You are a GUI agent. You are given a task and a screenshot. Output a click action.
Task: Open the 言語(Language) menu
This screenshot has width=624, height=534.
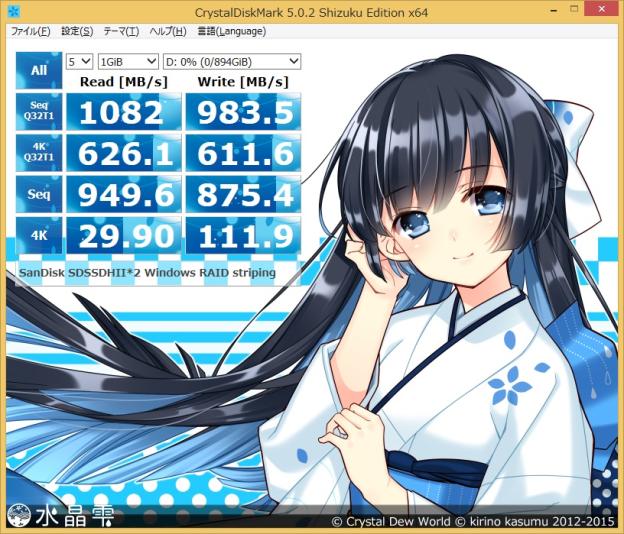point(232,31)
